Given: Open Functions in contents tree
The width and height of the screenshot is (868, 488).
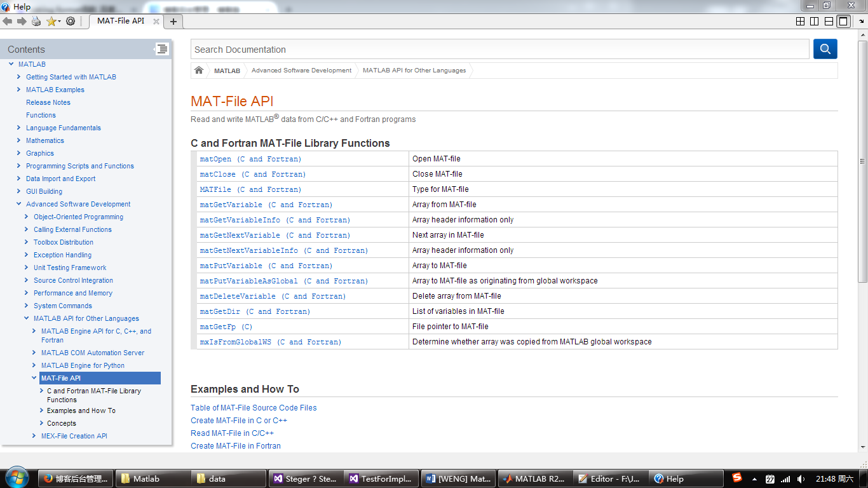Looking at the screenshot, I should coord(41,115).
